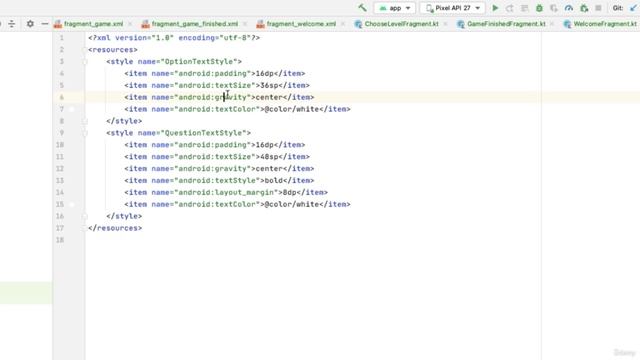The height and width of the screenshot is (360, 640).
Task: Close the fragment_welcome.xml tab
Action: 343,24
